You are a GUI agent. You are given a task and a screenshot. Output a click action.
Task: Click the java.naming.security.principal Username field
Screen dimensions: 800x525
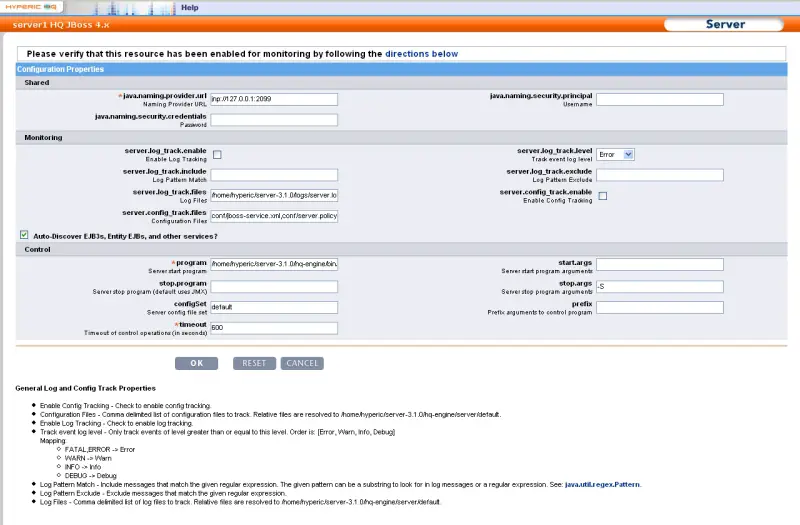click(x=660, y=99)
